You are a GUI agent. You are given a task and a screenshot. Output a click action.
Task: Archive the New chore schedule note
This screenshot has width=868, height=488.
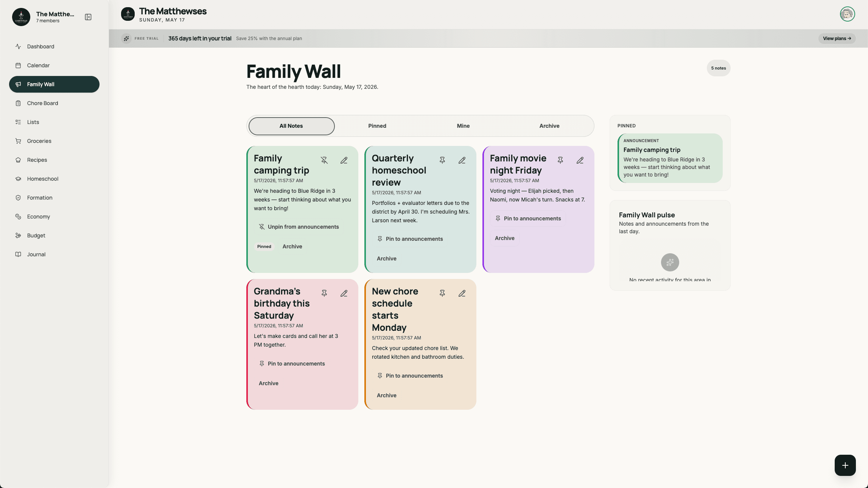point(387,395)
